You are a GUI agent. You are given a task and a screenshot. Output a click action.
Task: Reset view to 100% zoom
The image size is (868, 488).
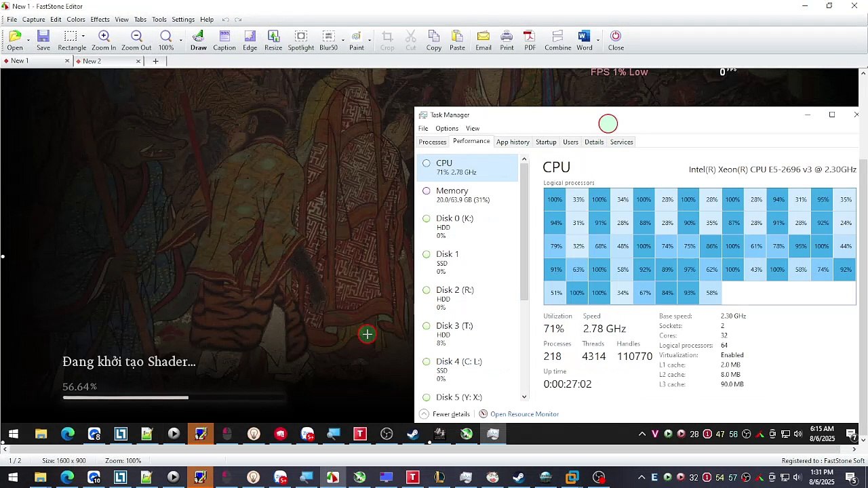click(x=166, y=41)
